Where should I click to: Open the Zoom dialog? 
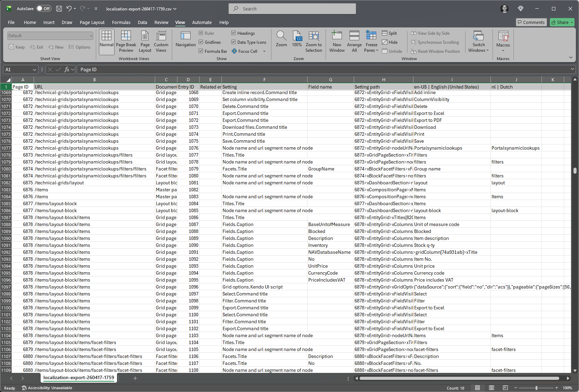pyautogui.click(x=281, y=39)
